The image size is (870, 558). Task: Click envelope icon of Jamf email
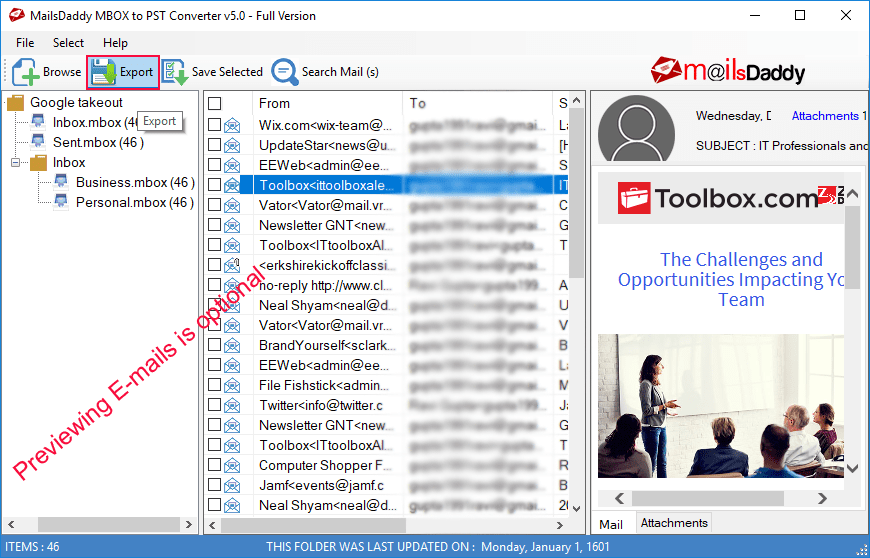click(232, 485)
